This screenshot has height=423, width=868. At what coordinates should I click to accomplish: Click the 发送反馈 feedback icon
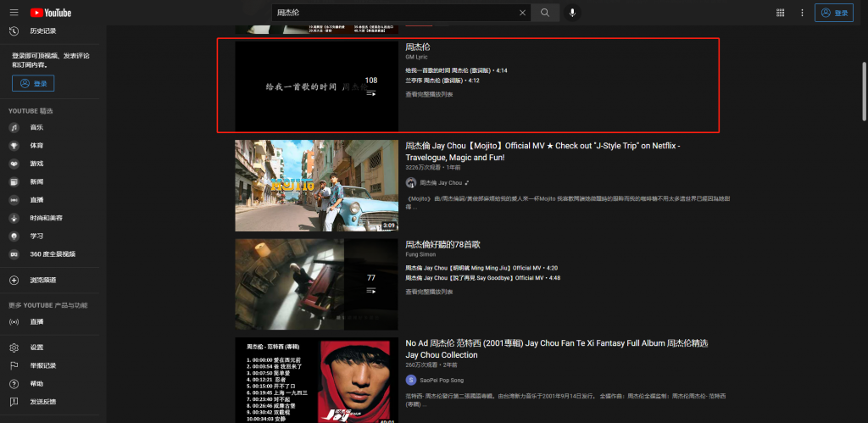click(x=14, y=402)
